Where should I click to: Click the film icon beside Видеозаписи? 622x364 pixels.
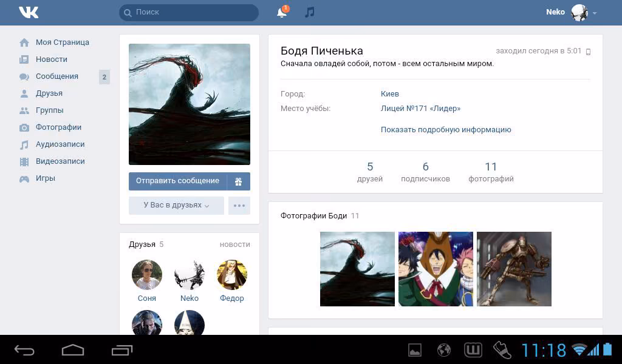click(x=24, y=161)
